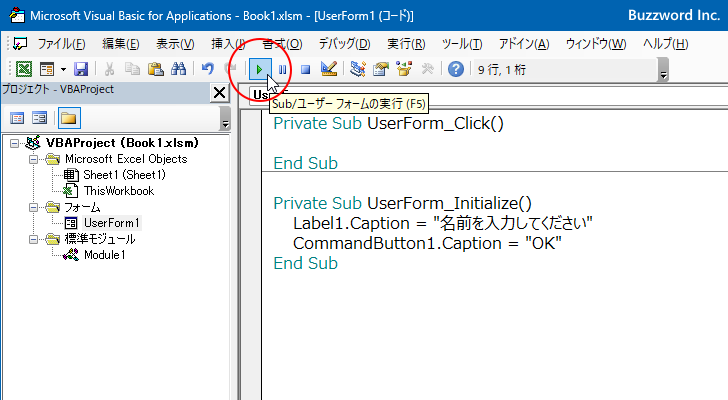Select Sheet1 (Sheet1) in project tree
The width and height of the screenshot is (728, 400).
124,175
